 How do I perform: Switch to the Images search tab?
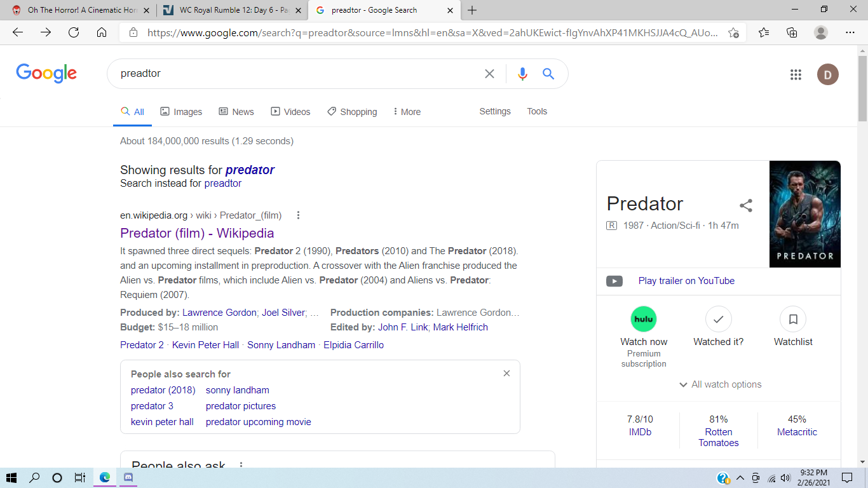click(x=181, y=112)
